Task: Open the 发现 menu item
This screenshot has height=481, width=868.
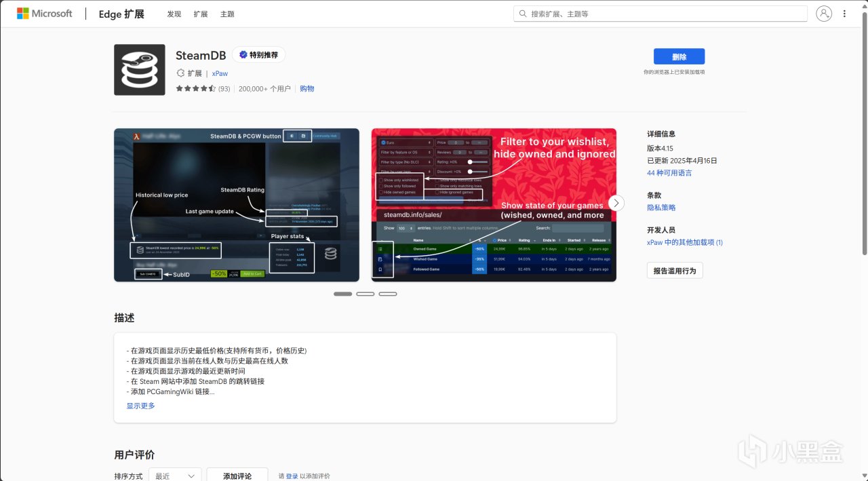Action: pyautogui.click(x=174, y=14)
